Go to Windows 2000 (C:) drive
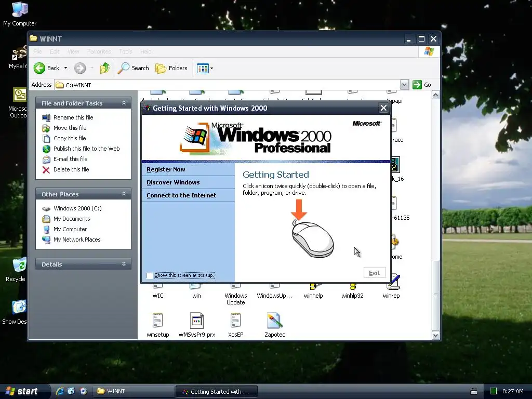Screen dimensions: 532x399 click(77, 208)
